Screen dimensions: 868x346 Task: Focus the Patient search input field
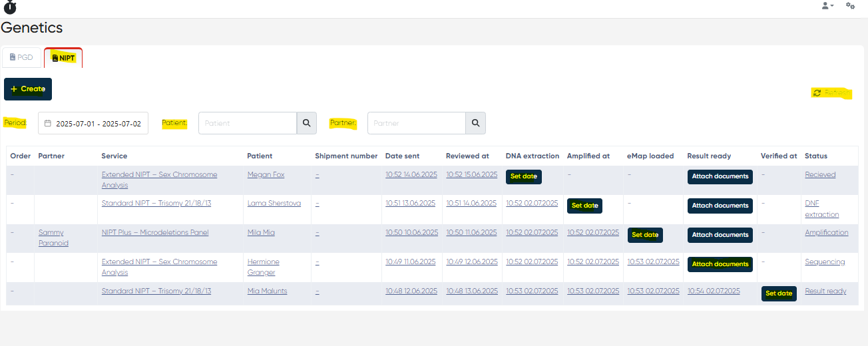coord(247,123)
